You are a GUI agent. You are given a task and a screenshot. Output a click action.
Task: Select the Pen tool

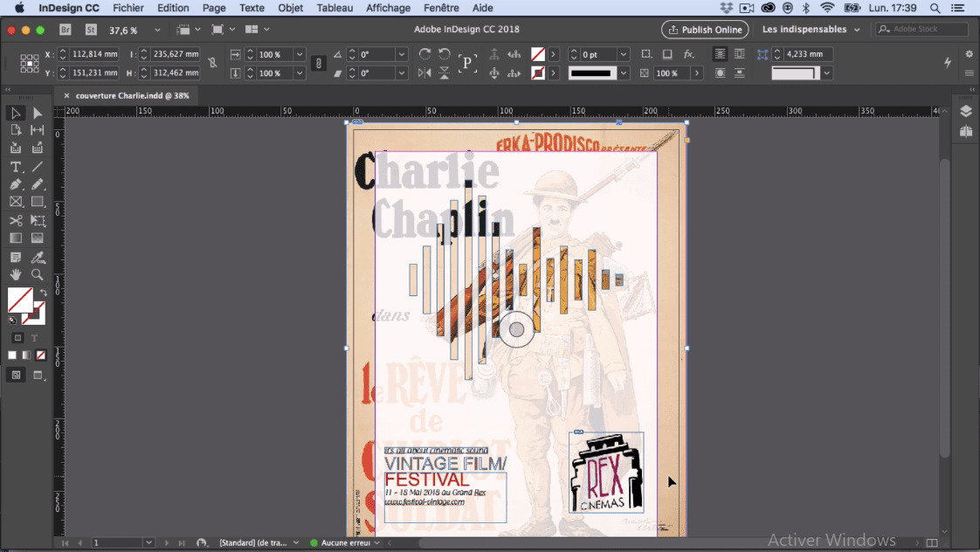tap(16, 184)
